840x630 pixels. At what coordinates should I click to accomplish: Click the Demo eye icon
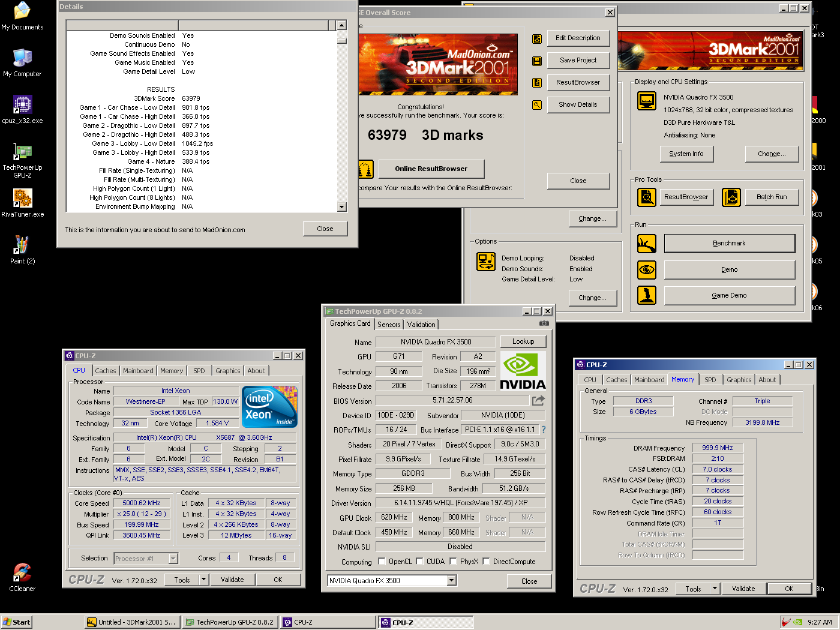[647, 270]
